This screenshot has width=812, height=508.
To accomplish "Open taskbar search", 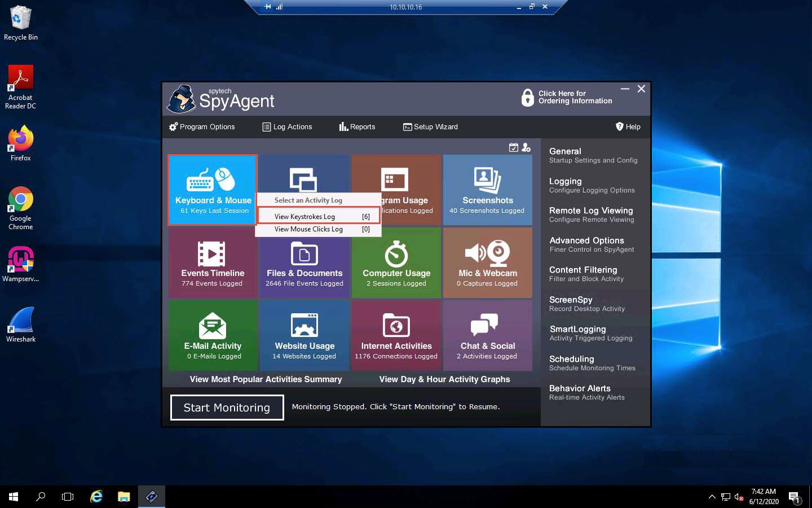I will (41, 497).
